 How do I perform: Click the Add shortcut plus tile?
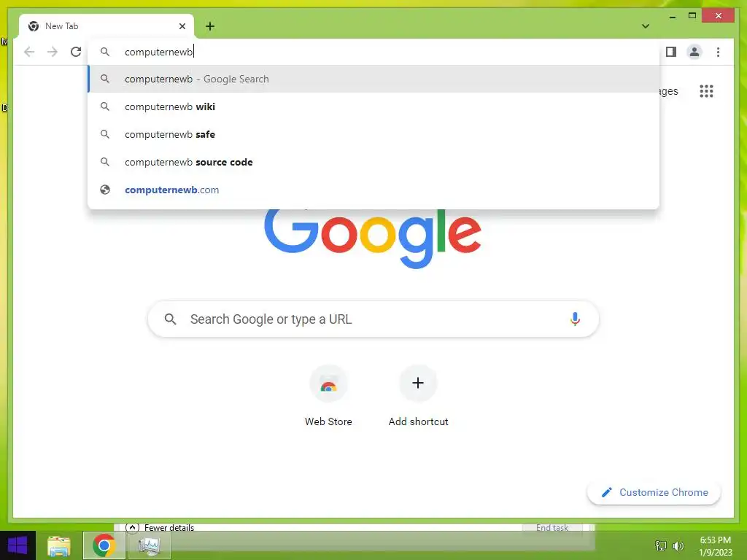coord(418,396)
